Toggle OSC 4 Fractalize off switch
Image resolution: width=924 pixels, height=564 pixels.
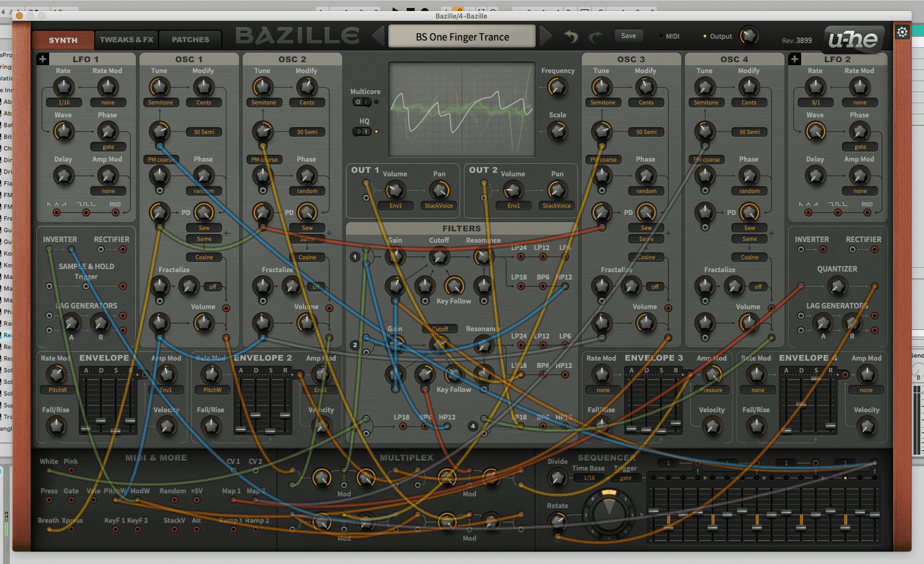pyautogui.click(x=758, y=287)
